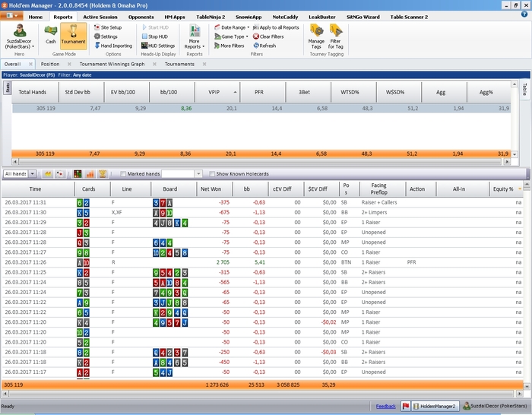Viewport: 532px width, 415px height.
Task: Sort by the VPIP column header
Action: pyautogui.click(x=217, y=92)
